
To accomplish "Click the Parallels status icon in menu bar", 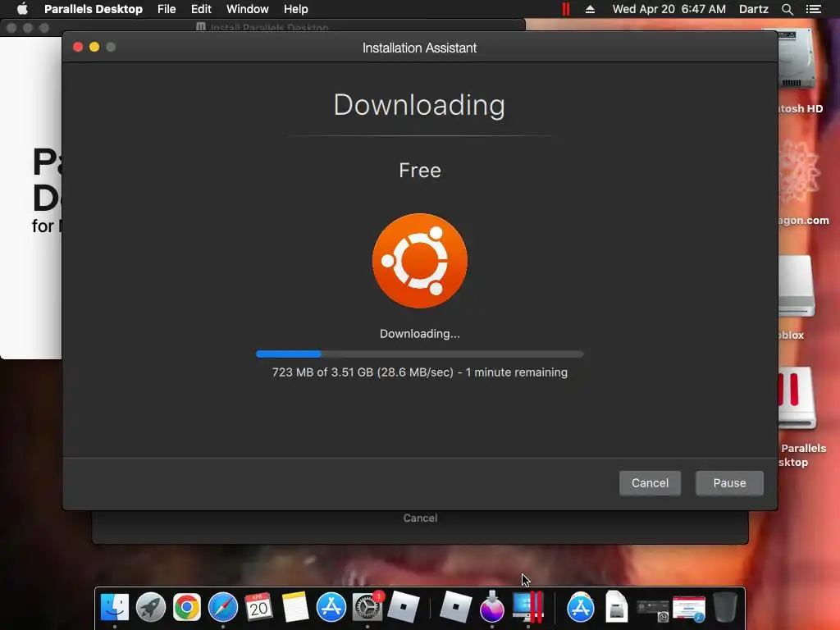I will point(566,9).
